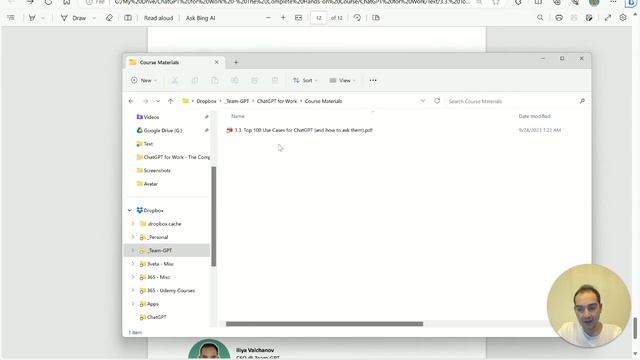The width and height of the screenshot is (640, 360).
Task: Open find in PDF search icon
Action: point(540,18)
